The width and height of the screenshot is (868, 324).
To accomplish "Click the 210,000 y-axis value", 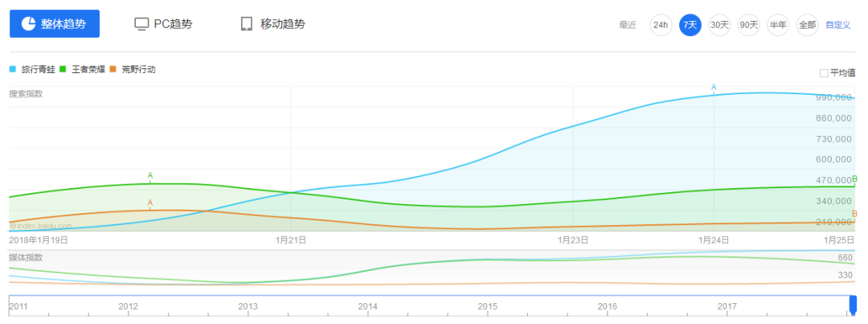I will point(833,222).
